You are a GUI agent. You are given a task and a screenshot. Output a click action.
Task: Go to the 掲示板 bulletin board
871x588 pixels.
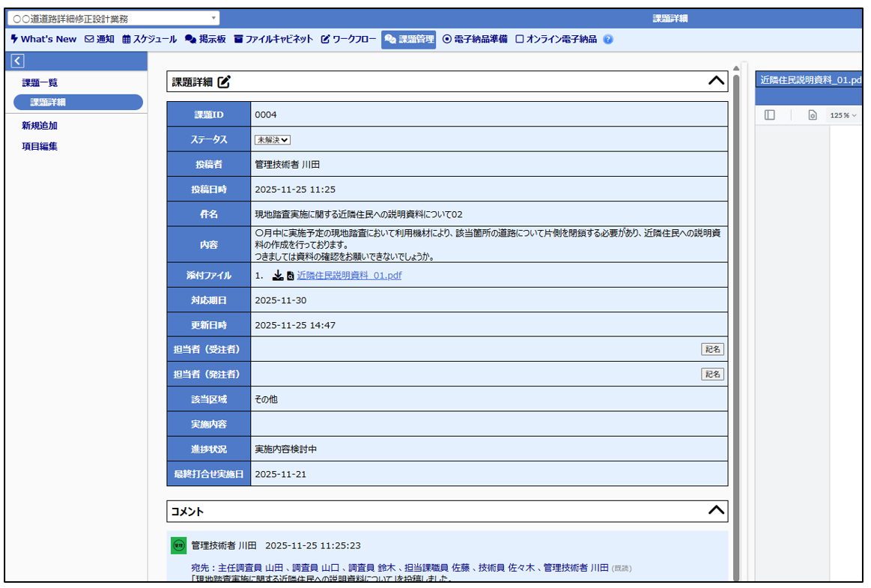click(205, 40)
